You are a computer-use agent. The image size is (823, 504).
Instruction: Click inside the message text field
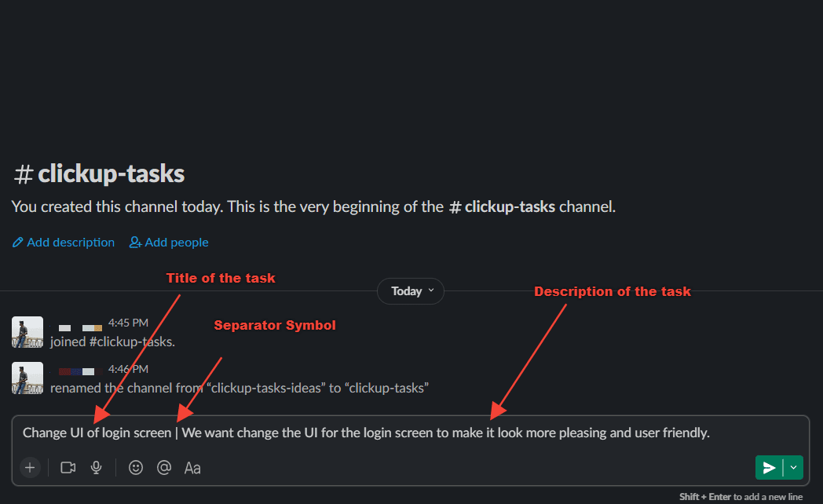pos(411,433)
